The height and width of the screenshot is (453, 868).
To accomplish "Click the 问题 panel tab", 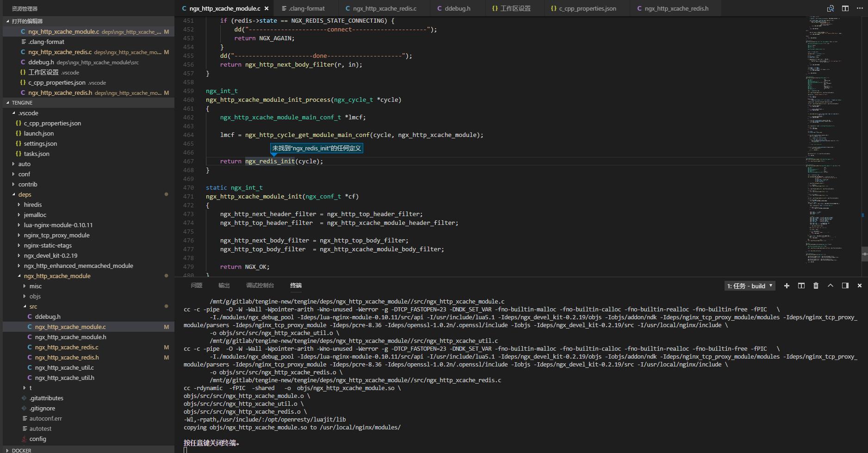I will 196,285.
